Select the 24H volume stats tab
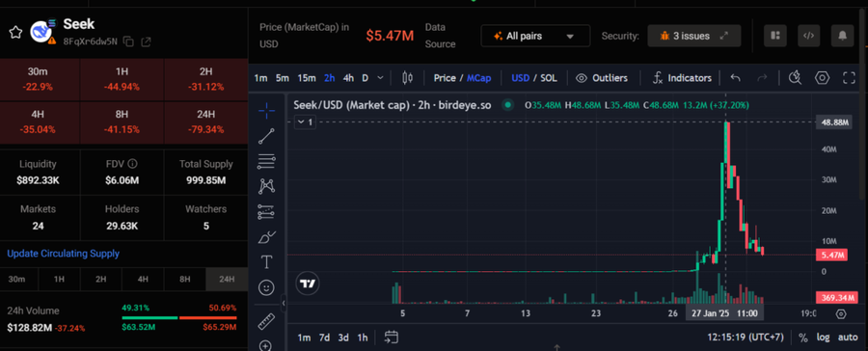Viewport: 868px width, 351px height. pos(227,280)
